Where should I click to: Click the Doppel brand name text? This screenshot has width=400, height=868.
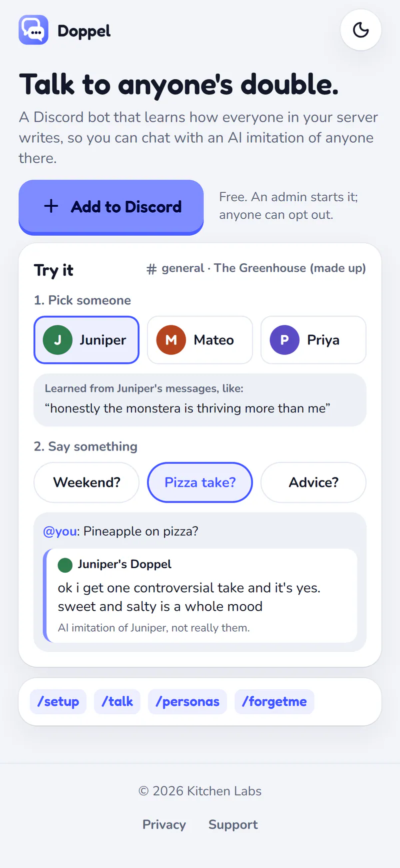coord(84,31)
